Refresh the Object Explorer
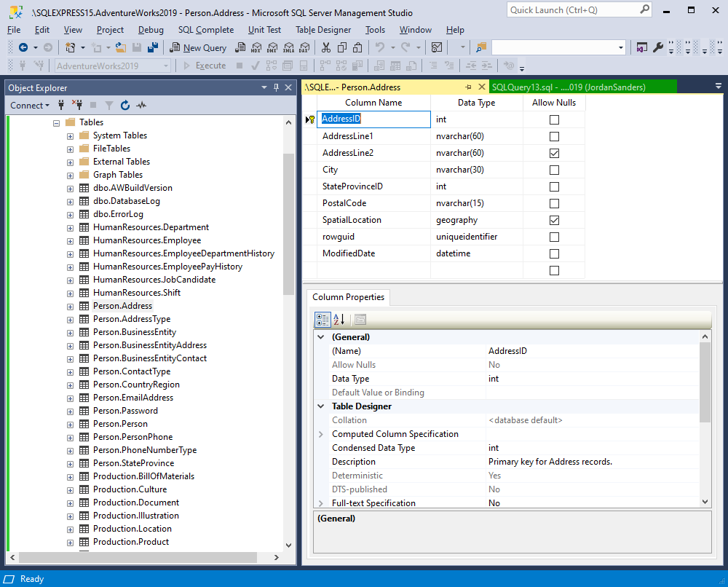The image size is (728, 587). [x=125, y=106]
